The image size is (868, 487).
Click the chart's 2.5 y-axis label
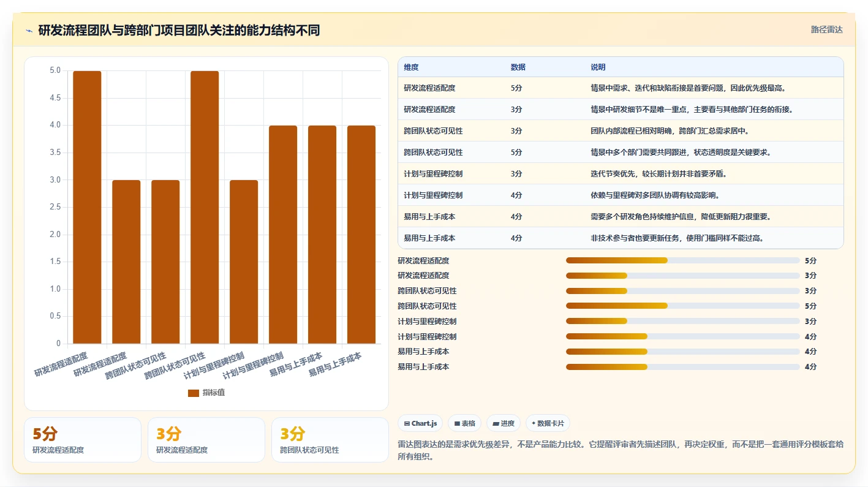pos(55,207)
